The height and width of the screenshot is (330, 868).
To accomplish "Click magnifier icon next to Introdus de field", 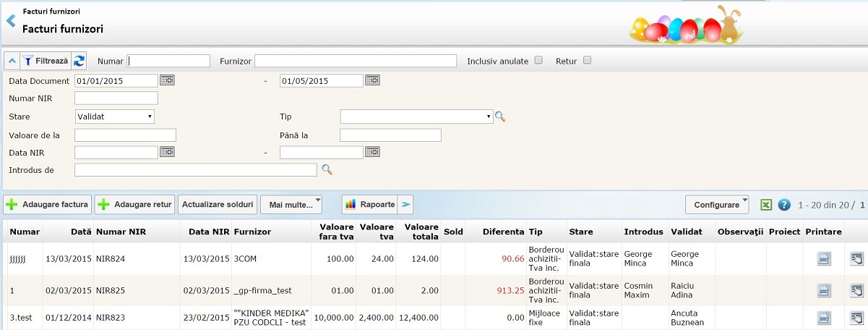I will point(327,169).
